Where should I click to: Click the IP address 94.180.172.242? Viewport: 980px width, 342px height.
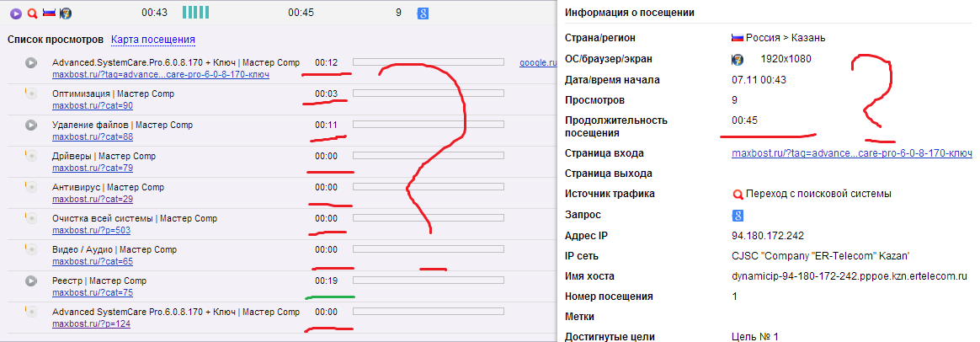click(x=768, y=236)
